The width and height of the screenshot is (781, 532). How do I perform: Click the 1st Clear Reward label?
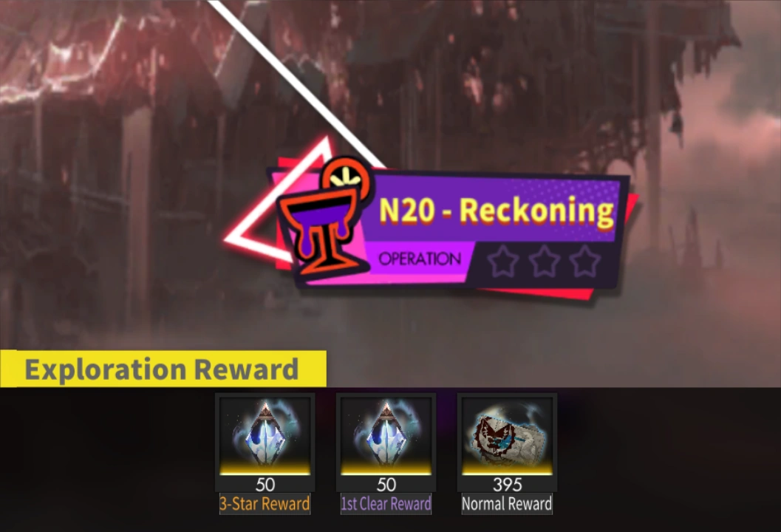point(386,504)
